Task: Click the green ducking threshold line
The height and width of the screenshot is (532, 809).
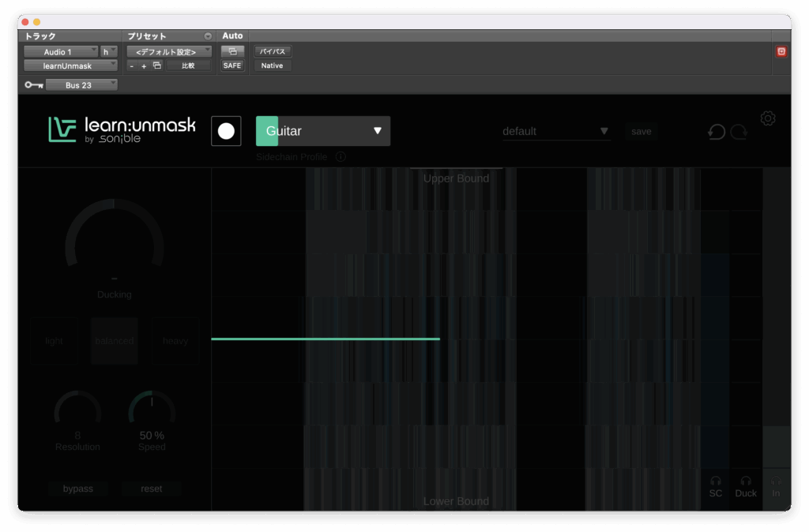Action: 325,339
